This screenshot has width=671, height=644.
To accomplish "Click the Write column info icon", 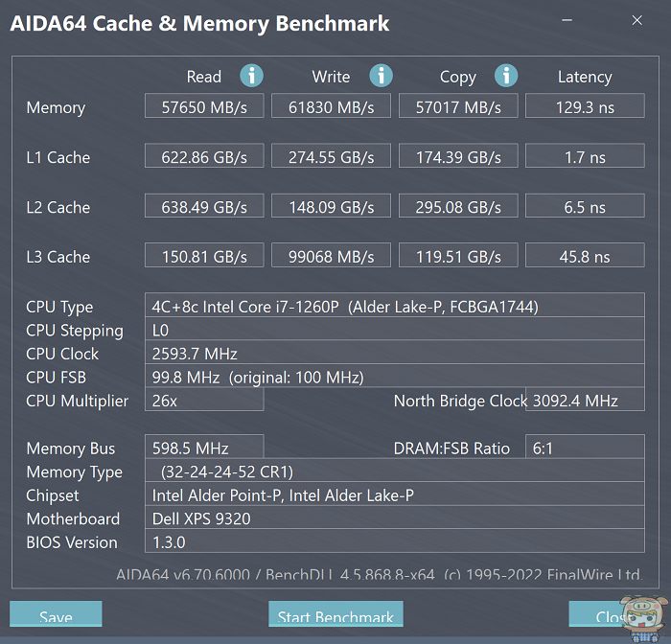I will [382, 76].
